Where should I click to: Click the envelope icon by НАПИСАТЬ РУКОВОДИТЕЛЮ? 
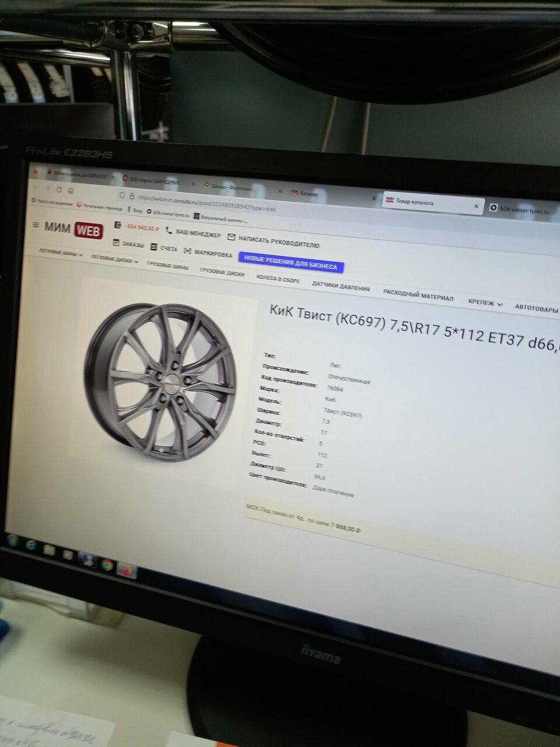(231, 237)
